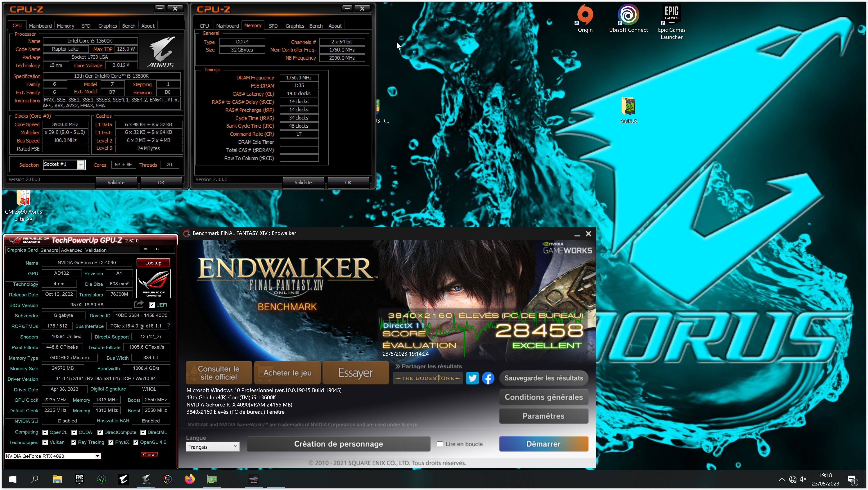Viewport: 868px width, 490px height.
Task: Open the NVIDIA GeForce RTX 4090 GPU selector
Action: (x=53, y=456)
